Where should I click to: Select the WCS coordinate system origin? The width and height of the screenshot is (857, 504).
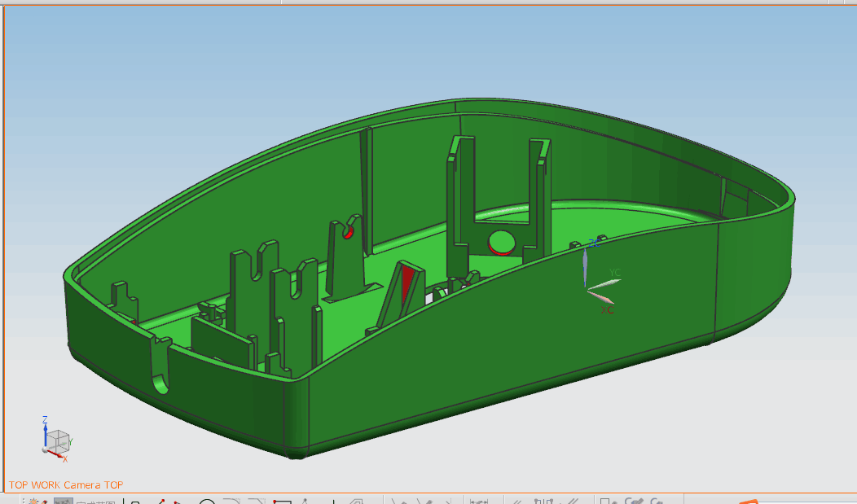coord(586,288)
